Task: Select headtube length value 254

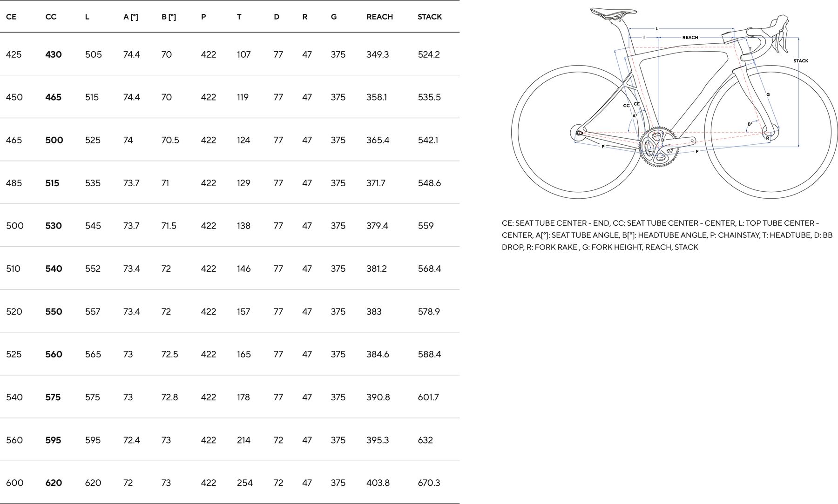Action: [244, 483]
